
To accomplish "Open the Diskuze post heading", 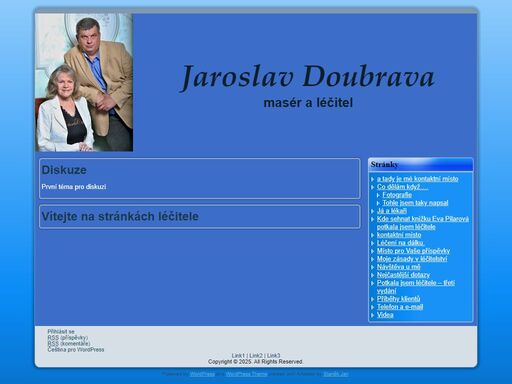I will click(x=64, y=170).
